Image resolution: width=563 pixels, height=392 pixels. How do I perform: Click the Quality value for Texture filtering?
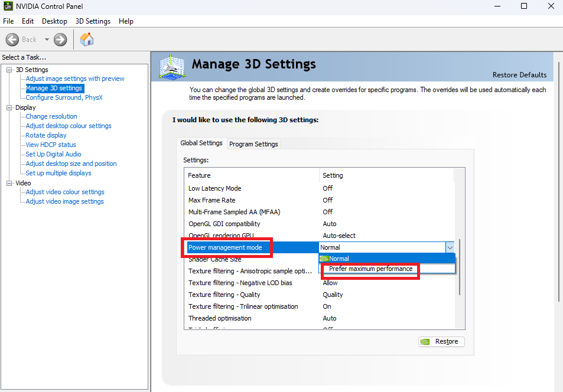click(333, 295)
